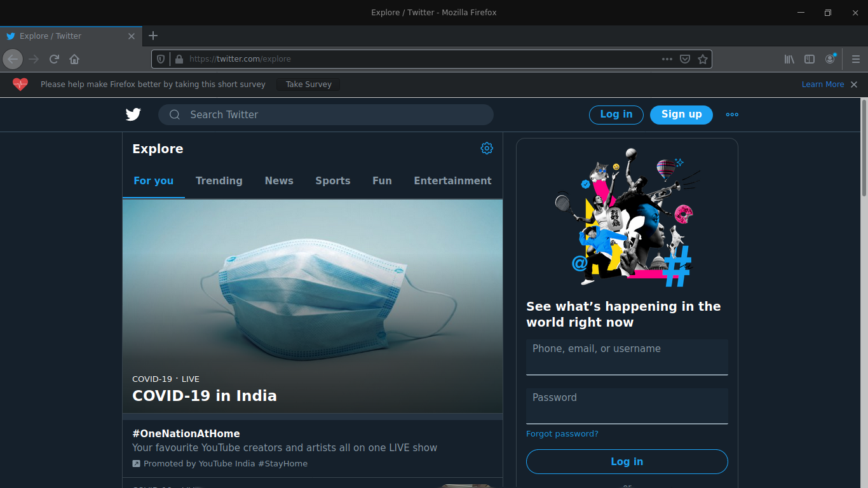This screenshot has width=868, height=488.
Task: Dismiss the Firefox survey notification bar
Action: [854, 85]
